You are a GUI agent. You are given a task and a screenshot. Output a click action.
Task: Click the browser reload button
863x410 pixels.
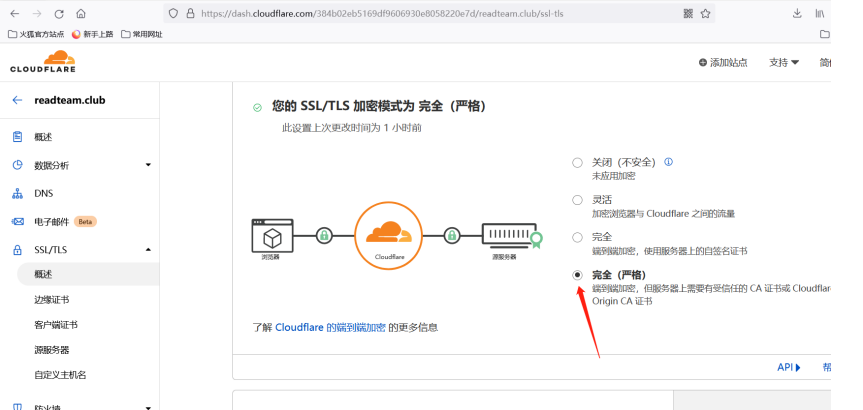pyautogui.click(x=59, y=14)
